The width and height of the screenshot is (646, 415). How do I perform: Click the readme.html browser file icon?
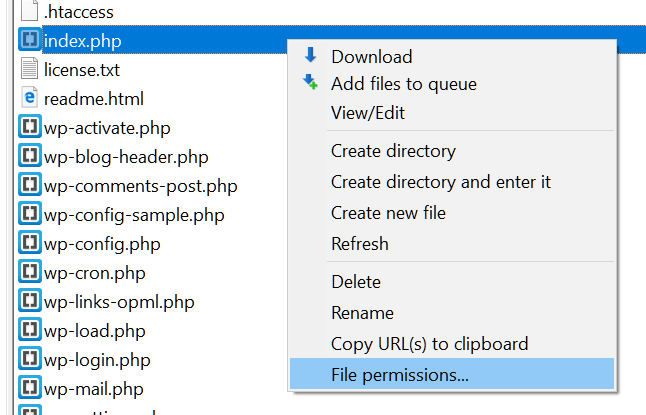(29, 98)
